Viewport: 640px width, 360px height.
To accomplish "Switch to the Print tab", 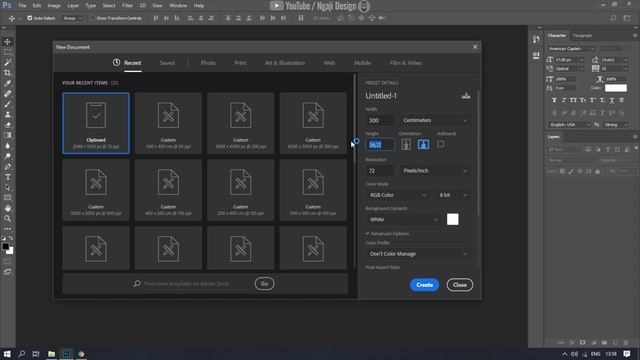I will coord(240,63).
